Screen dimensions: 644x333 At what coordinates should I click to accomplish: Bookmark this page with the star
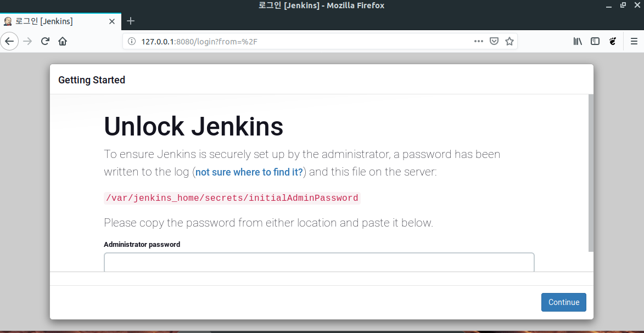click(509, 41)
